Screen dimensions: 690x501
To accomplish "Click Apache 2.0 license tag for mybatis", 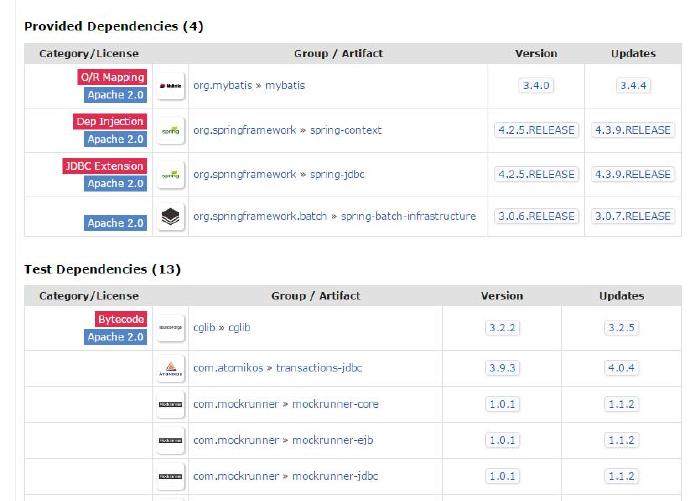I will 115,95.
